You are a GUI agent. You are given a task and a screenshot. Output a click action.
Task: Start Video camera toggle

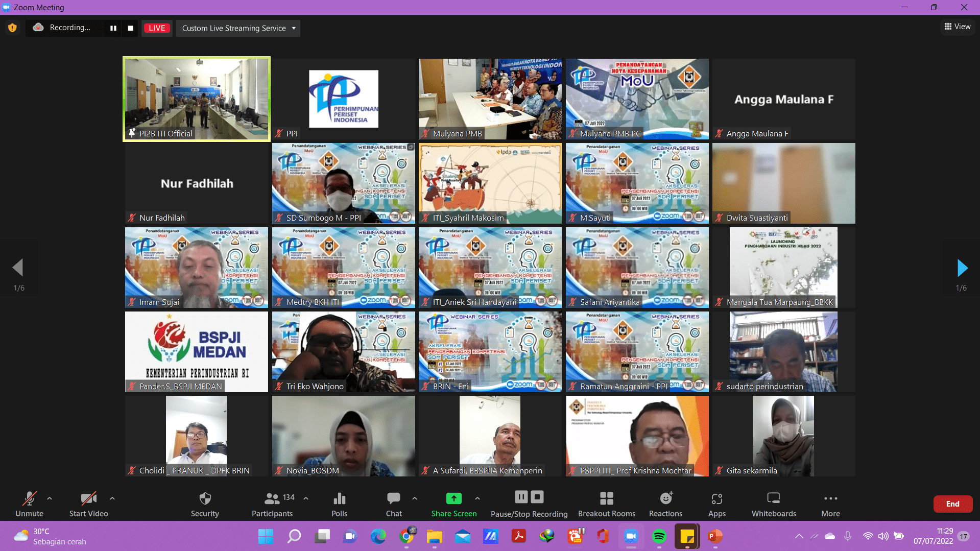click(88, 504)
